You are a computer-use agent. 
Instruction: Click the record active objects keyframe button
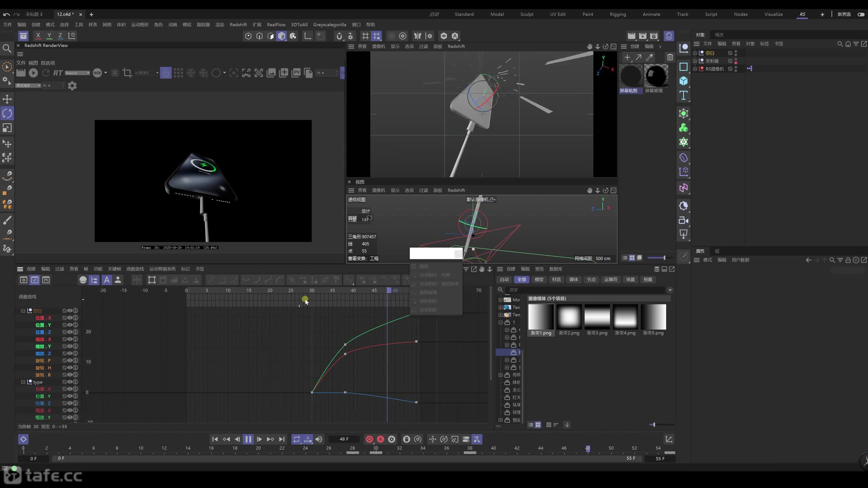coord(369,439)
